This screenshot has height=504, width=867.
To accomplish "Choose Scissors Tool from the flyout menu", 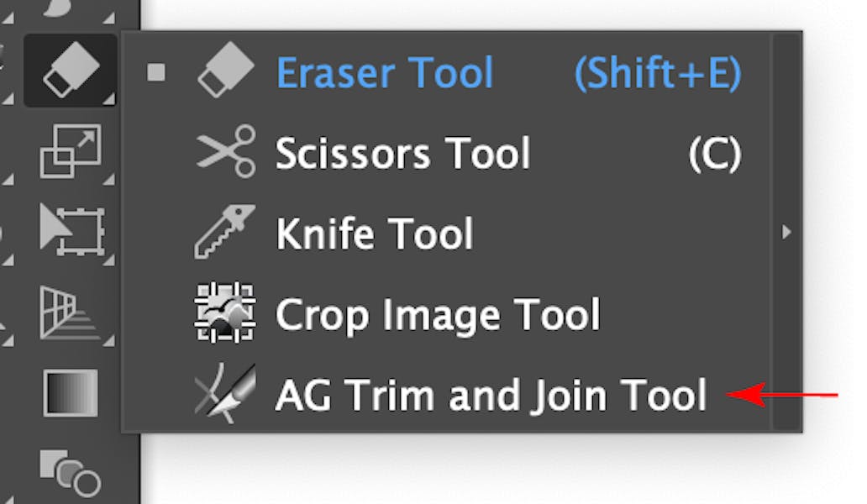I will (402, 153).
